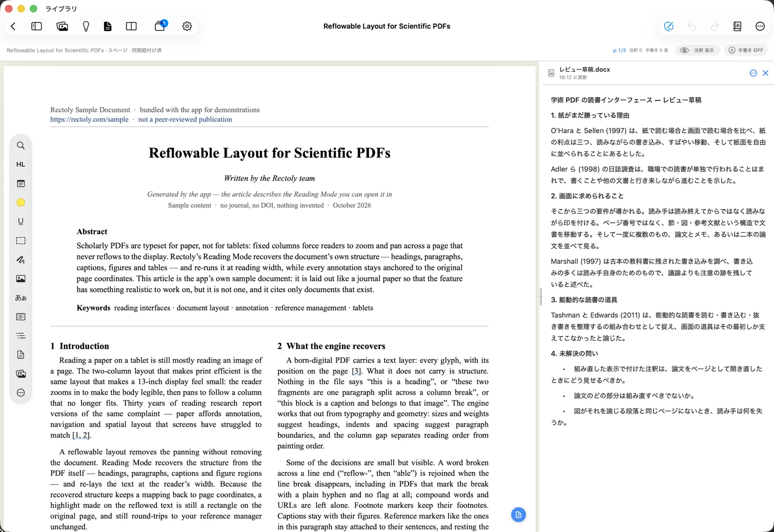Open the top-right more options menu

(x=760, y=26)
